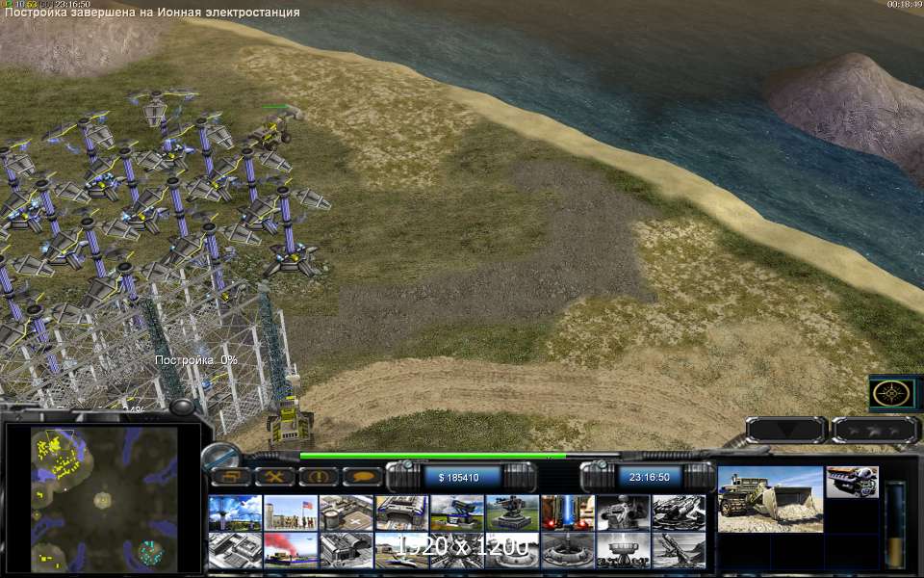Click the dark button showing three stars

(x=875, y=430)
